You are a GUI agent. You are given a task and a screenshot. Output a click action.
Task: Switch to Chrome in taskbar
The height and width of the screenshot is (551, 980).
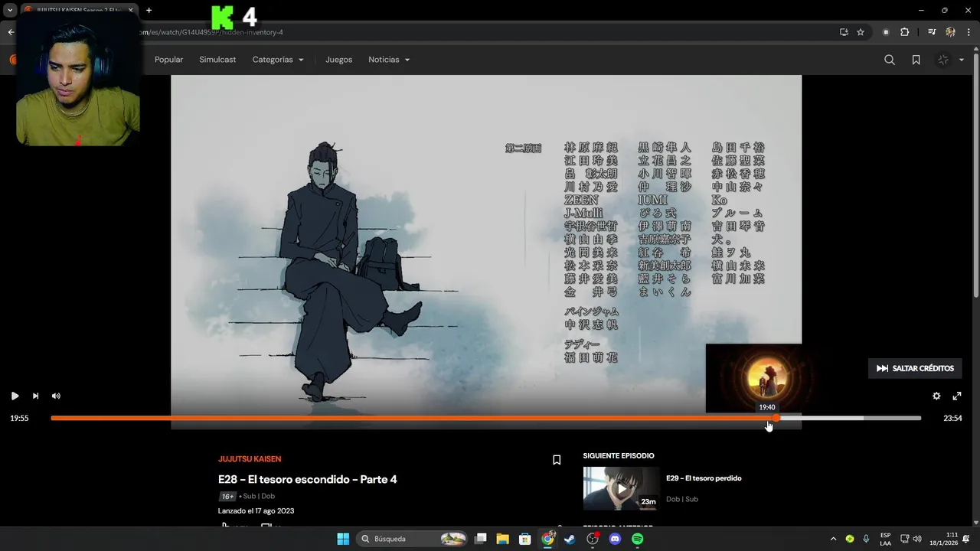[547, 539]
